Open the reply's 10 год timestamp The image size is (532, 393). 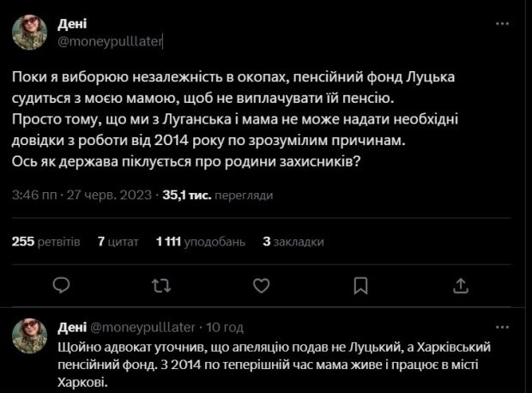227,328
